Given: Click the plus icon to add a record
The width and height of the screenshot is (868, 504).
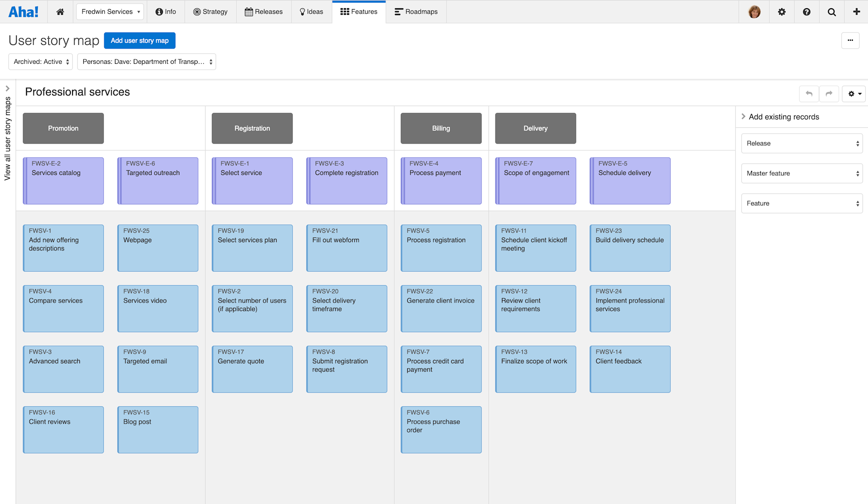Looking at the screenshot, I should [x=856, y=12].
